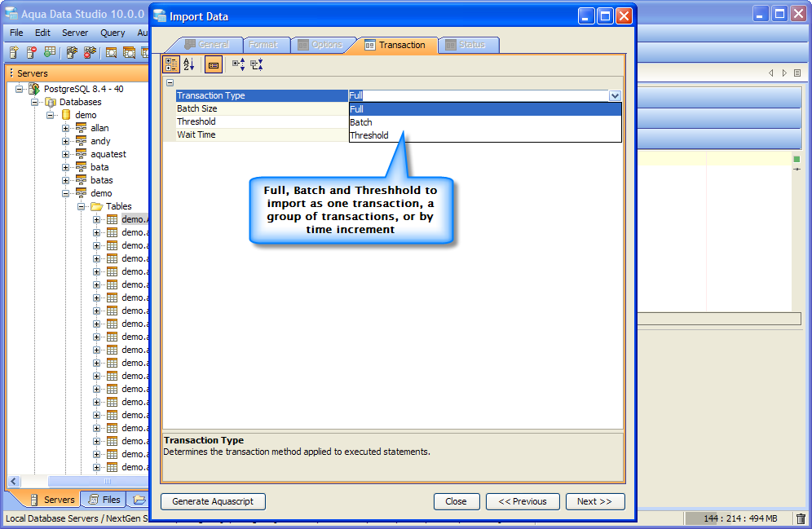This screenshot has height=529, width=812.
Task: Expand the bata schema node
Action: click(66, 167)
